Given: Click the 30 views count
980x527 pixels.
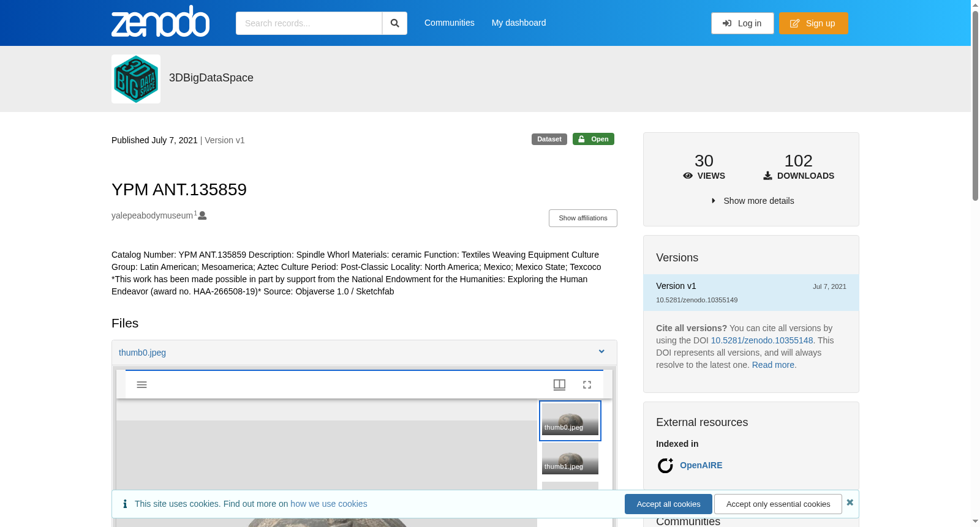Looking at the screenshot, I should click(704, 160).
